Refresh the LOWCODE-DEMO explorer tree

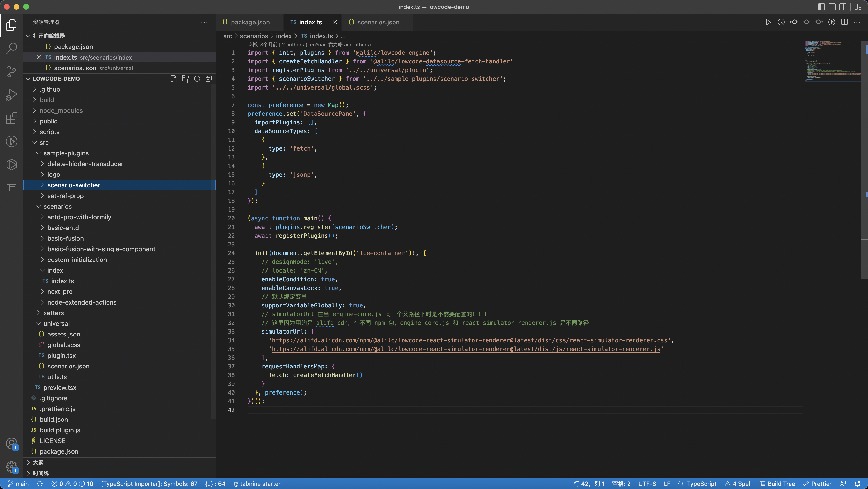pos(197,79)
